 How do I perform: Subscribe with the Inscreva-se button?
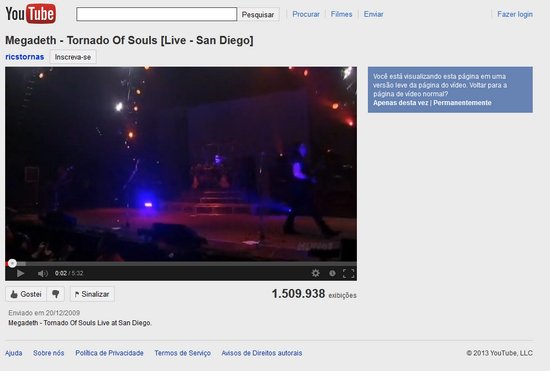(x=73, y=57)
